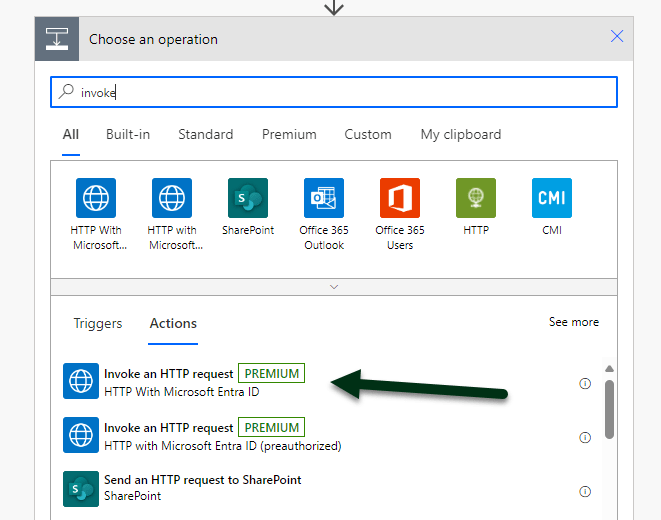Collapse the connector list with chevron
This screenshot has height=520, width=661.
coord(334,286)
